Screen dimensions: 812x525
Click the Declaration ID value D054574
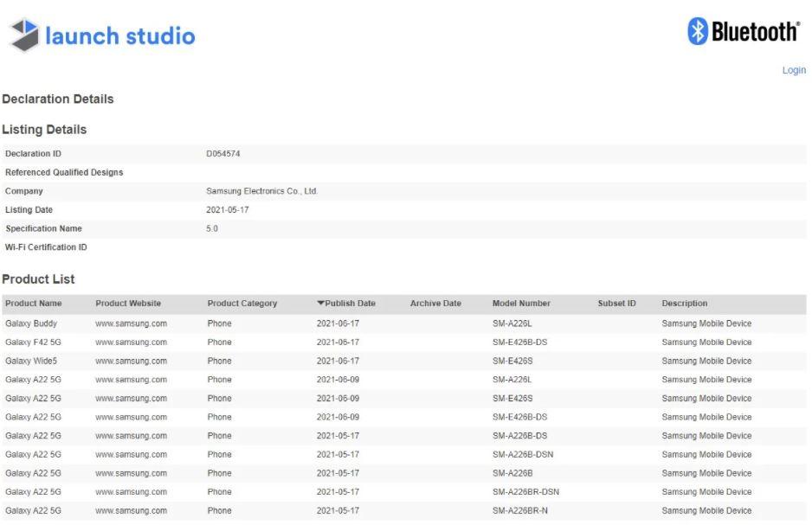click(223, 154)
